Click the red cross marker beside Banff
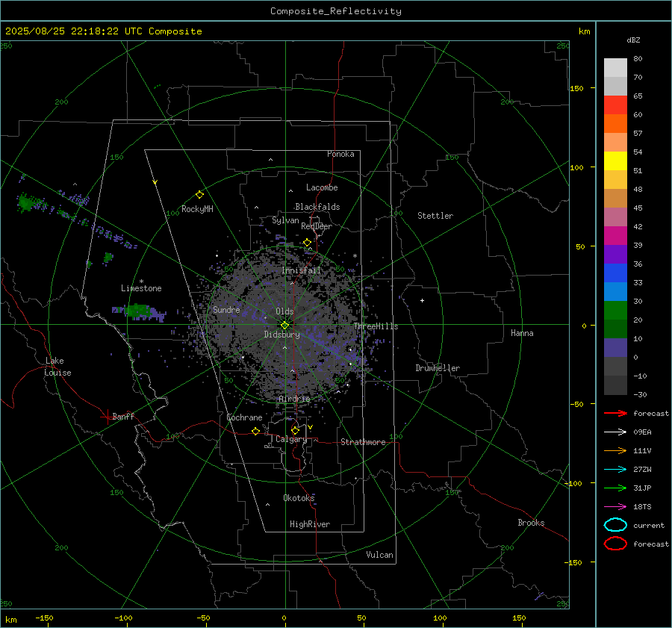This screenshot has width=672, height=628. pos(106,416)
